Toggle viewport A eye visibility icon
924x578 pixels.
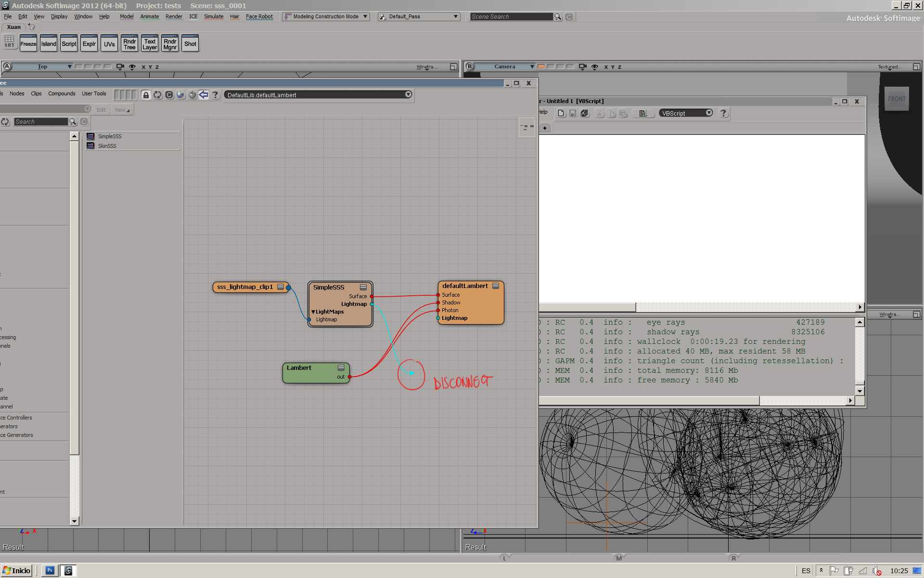tap(132, 66)
